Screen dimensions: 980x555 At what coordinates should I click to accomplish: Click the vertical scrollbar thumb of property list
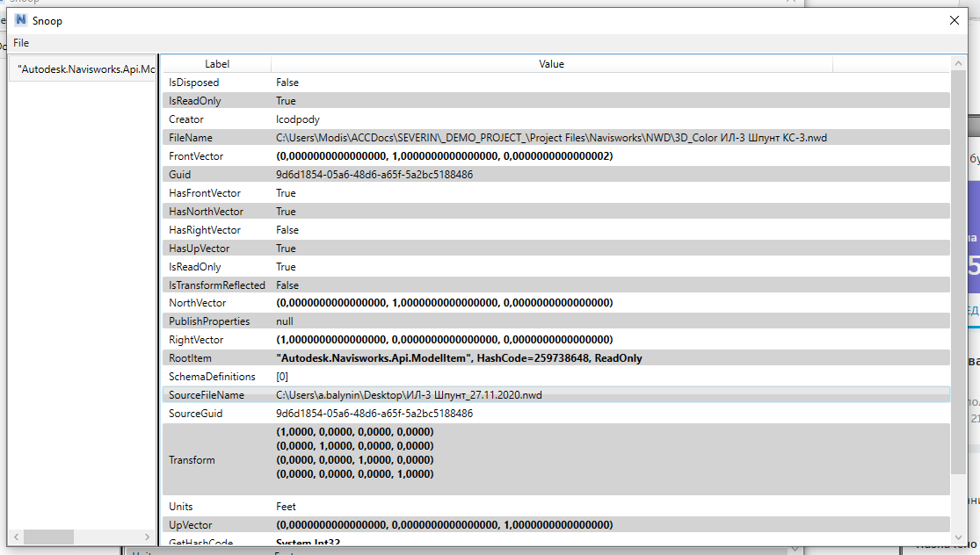click(x=958, y=272)
